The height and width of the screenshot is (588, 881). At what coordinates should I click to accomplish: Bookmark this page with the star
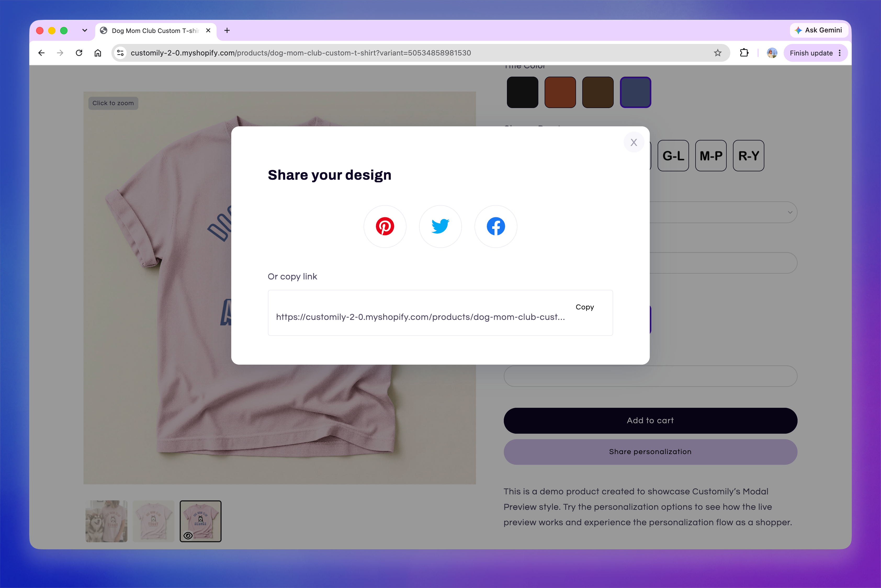pyautogui.click(x=718, y=53)
